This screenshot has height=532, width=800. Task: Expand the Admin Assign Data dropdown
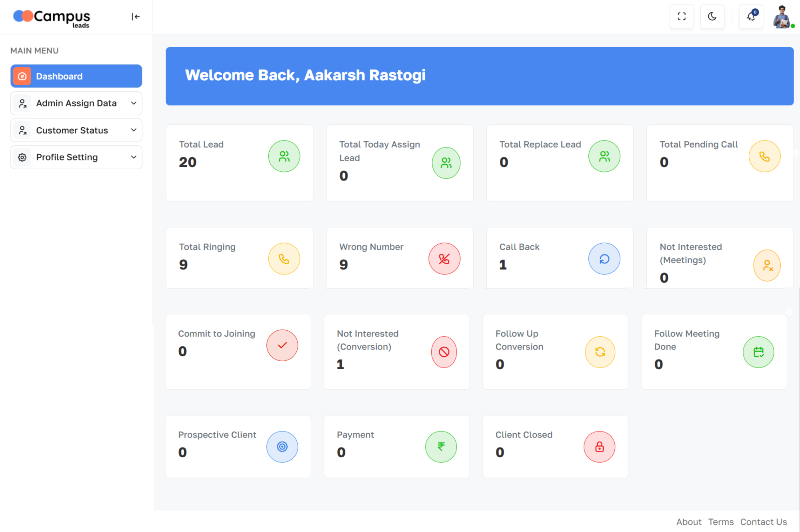tap(76, 103)
